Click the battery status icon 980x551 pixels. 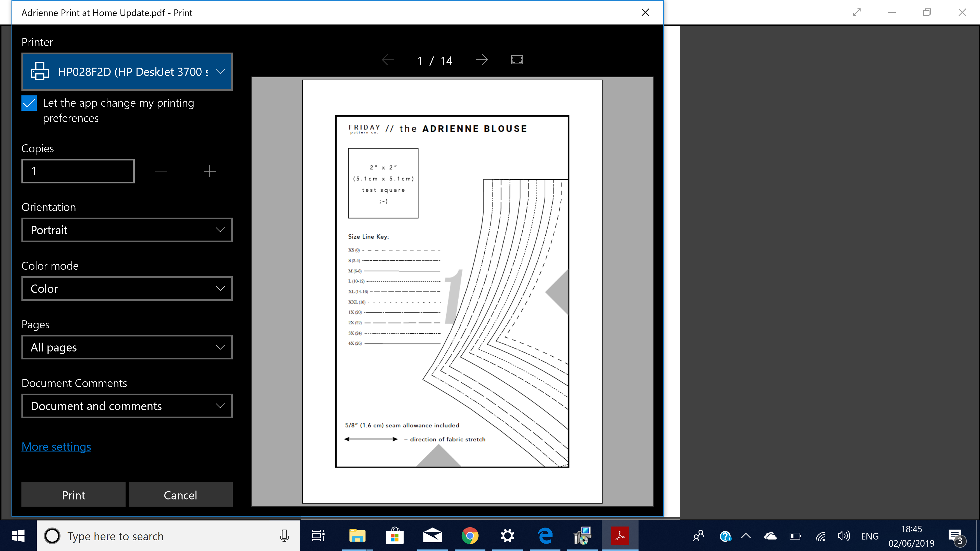coord(795,536)
